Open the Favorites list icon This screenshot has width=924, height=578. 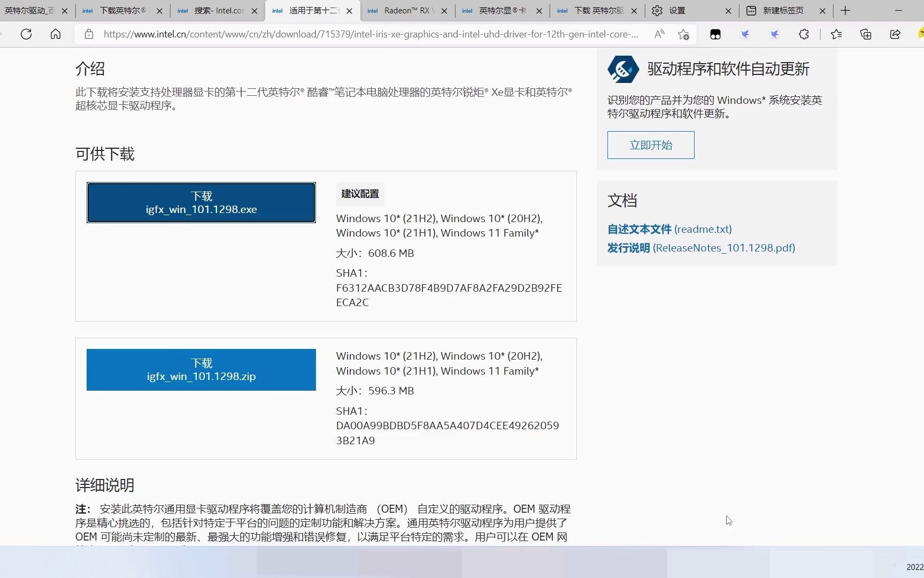[x=836, y=34]
